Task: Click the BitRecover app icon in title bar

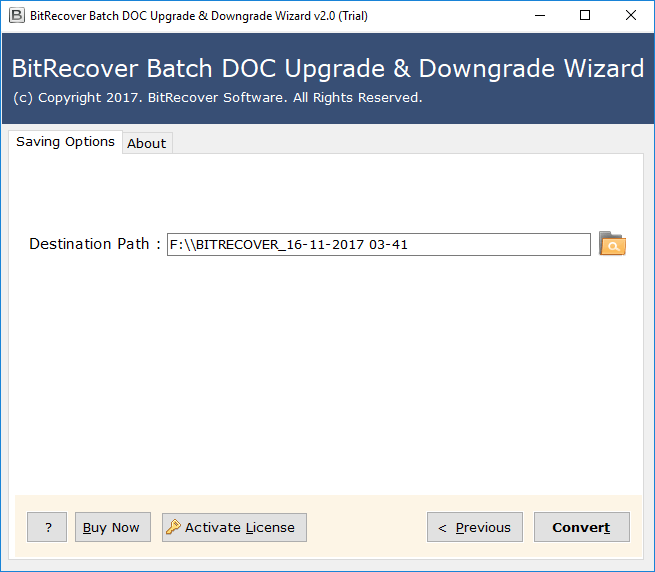Action: [17, 16]
